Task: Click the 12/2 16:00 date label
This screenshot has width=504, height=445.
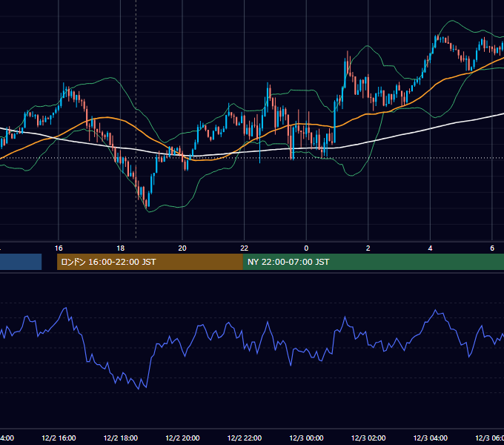Action: [x=59, y=438]
